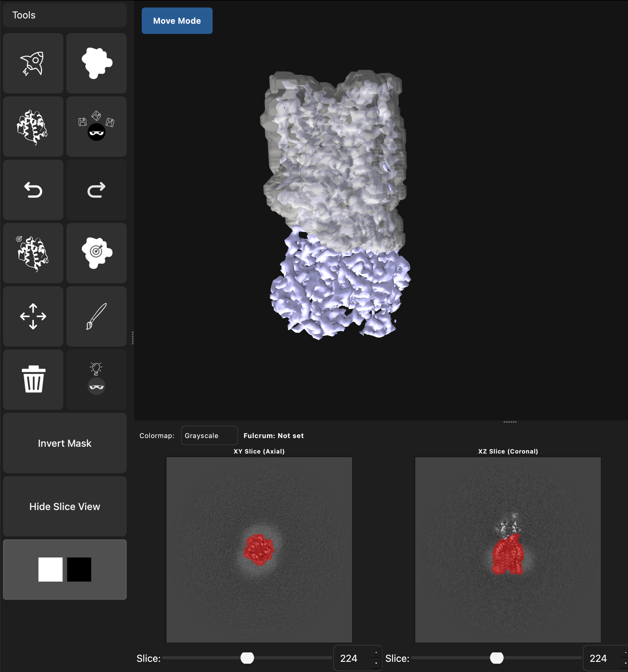Viewport: 628px width, 672px height.
Task: Select the blob with target icon
Action: (x=96, y=253)
